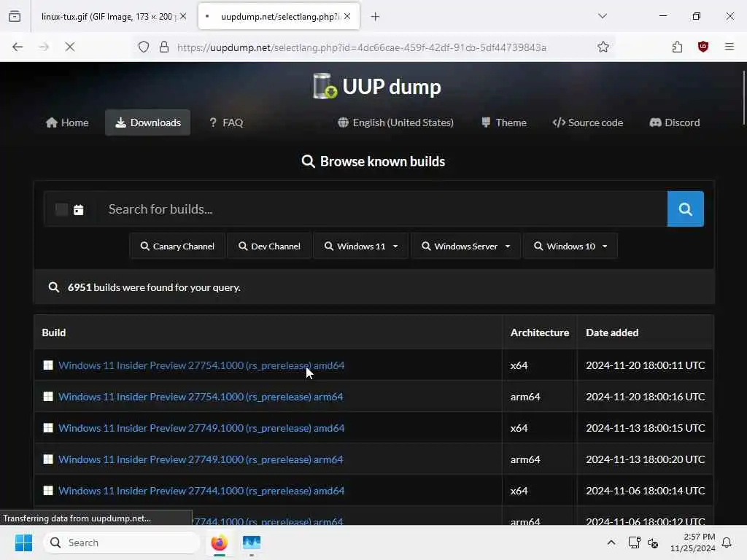Go back to the previous page
The image size is (747, 560).
(18, 47)
